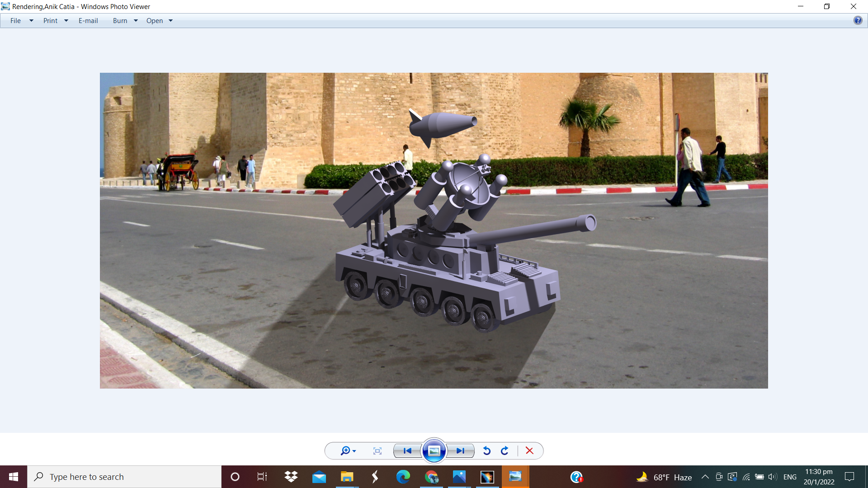Open the File menu
The width and height of the screenshot is (868, 488).
tap(15, 21)
